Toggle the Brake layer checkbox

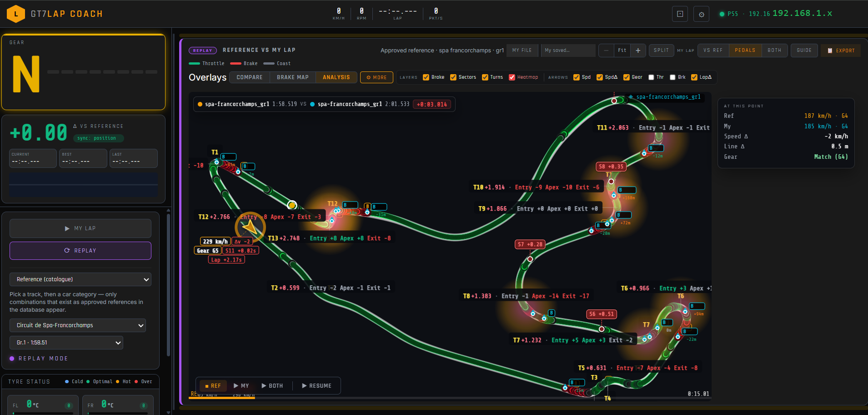(x=426, y=77)
